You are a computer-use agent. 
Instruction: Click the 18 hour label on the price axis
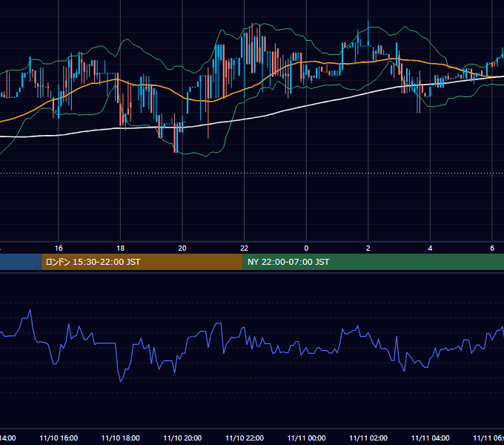pyautogui.click(x=121, y=248)
